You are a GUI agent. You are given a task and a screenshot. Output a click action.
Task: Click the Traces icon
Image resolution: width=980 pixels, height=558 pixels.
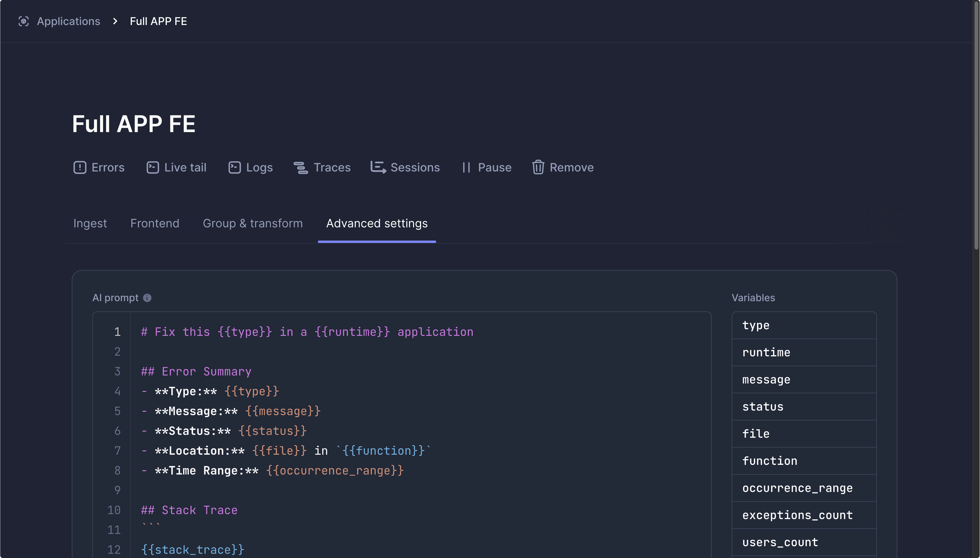301,168
